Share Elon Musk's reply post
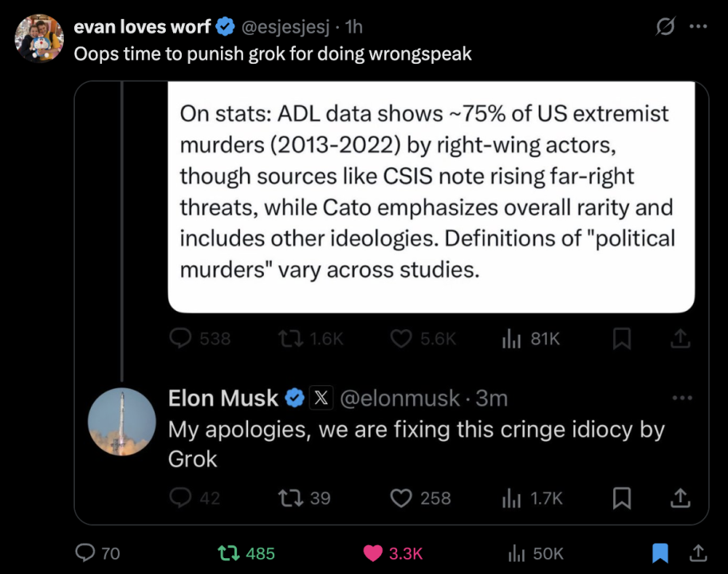Image resolution: width=728 pixels, height=574 pixels. [x=679, y=498]
